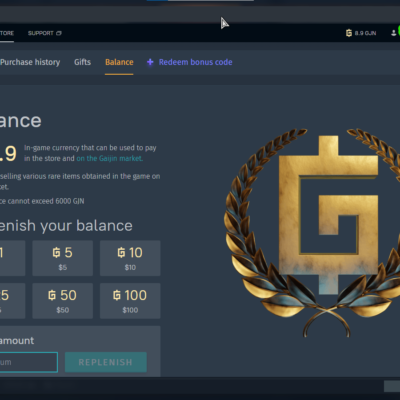
Task: Click the plus icon beside Redeem bonus code
Action: pyautogui.click(x=150, y=62)
